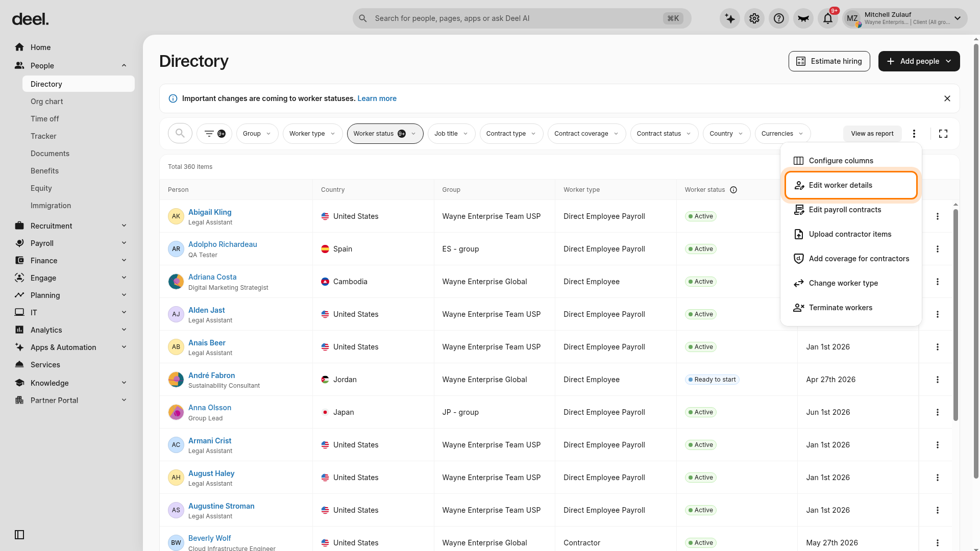The width and height of the screenshot is (980, 551).
Task: Click the help question mark icon
Action: click(x=779, y=18)
